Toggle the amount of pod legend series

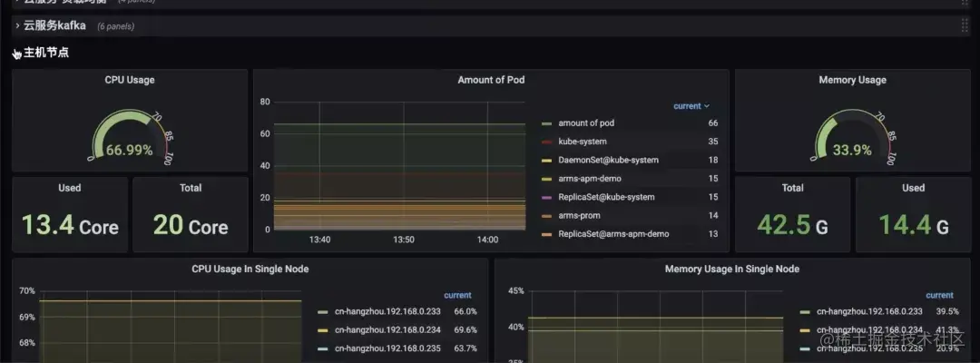[x=585, y=123]
